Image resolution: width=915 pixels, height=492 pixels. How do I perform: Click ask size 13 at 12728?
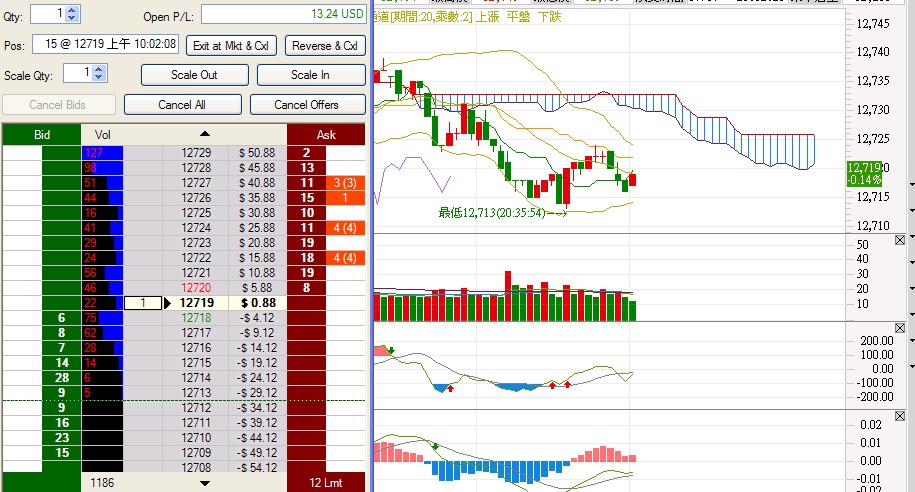tap(306, 168)
